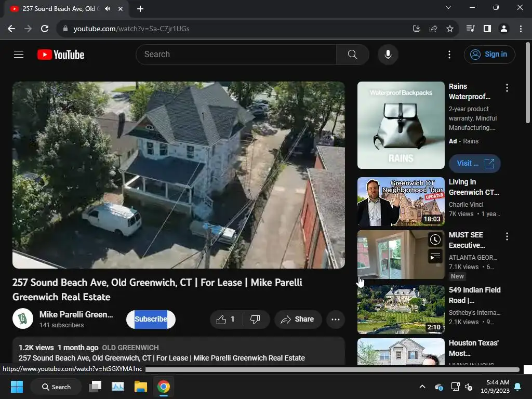Viewport: 532px width, 399px height.
Task: Open a new browser tab
Action: coord(140,9)
